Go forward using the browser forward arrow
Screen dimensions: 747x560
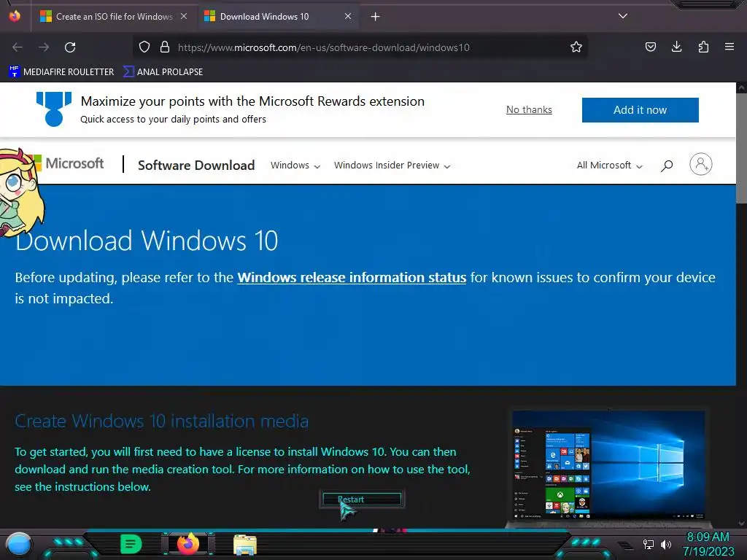[x=44, y=47]
